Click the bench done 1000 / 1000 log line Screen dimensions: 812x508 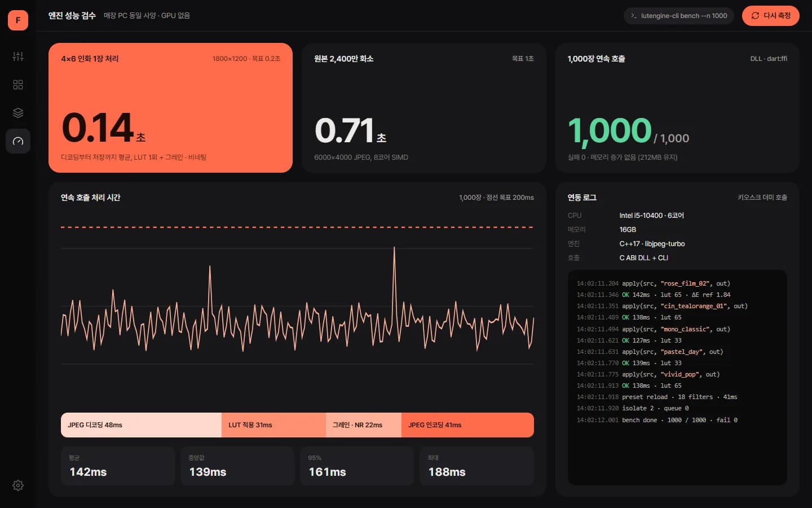pos(657,420)
